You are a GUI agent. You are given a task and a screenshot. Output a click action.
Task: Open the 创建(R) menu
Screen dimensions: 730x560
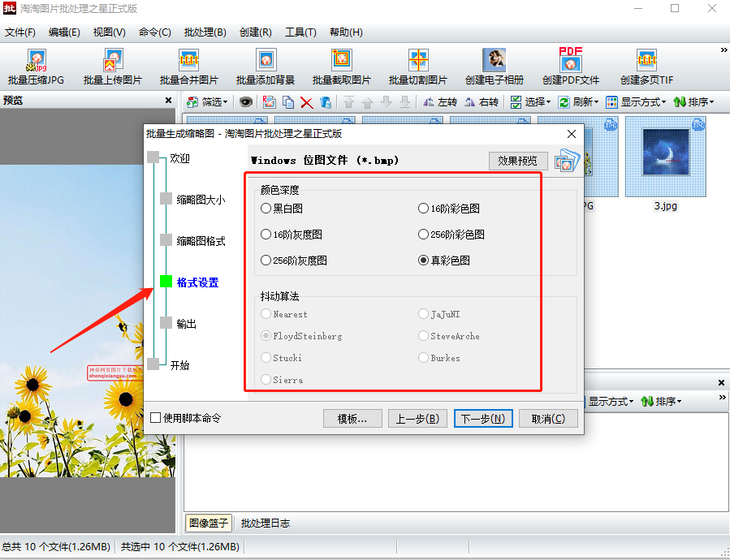click(256, 32)
